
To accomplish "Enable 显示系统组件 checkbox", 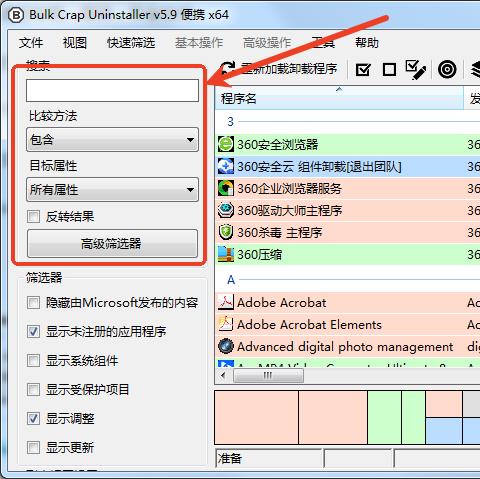I will [x=33, y=360].
